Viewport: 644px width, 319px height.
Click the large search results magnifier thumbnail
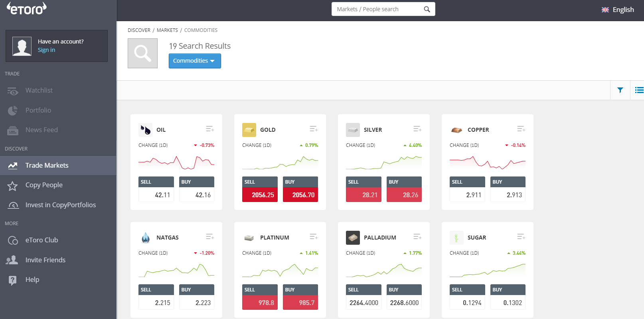(x=142, y=53)
